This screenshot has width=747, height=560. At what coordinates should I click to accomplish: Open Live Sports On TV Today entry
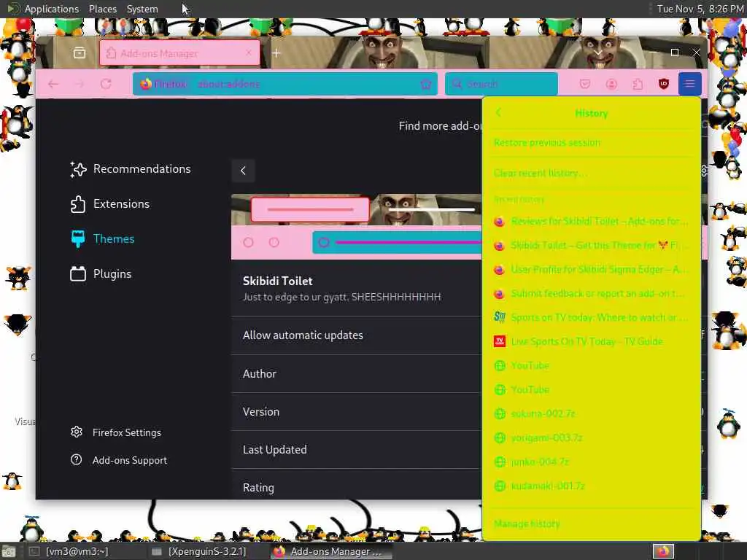point(591,341)
